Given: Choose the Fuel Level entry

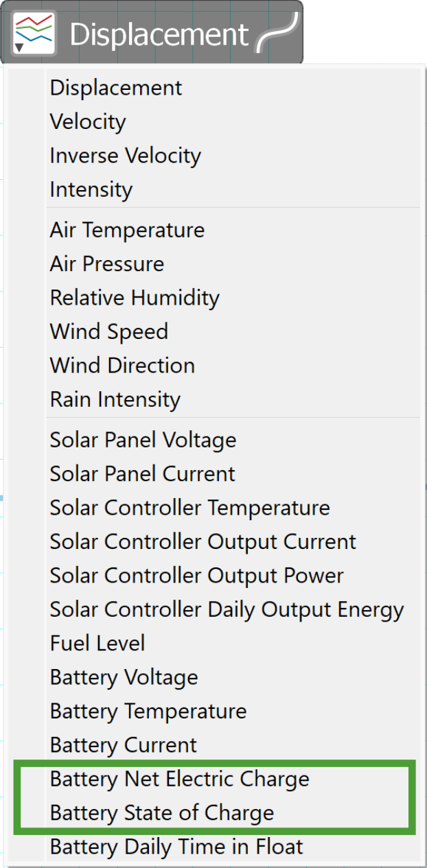Looking at the screenshot, I should point(233,642).
